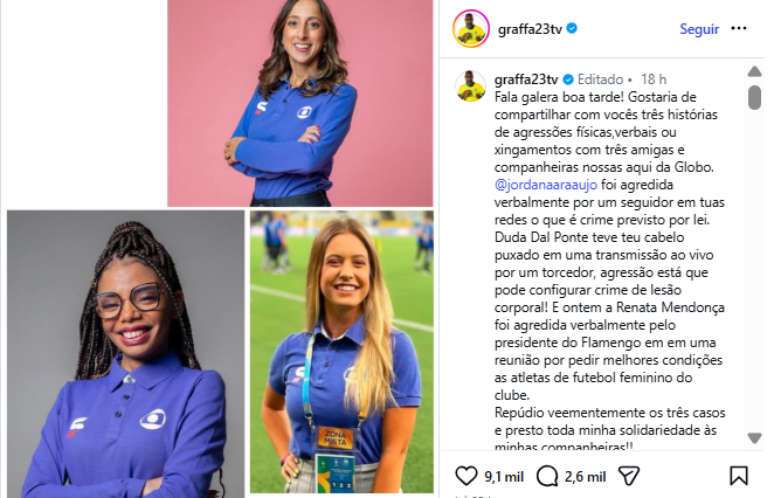Select photo of woman with braids and glasses
774x498 pixels.
(x=125, y=354)
